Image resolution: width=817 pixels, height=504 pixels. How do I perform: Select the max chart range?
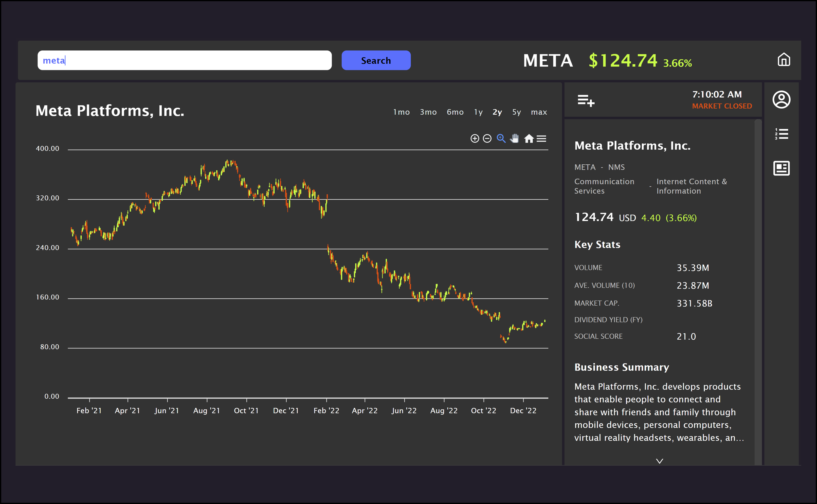(x=539, y=112)
